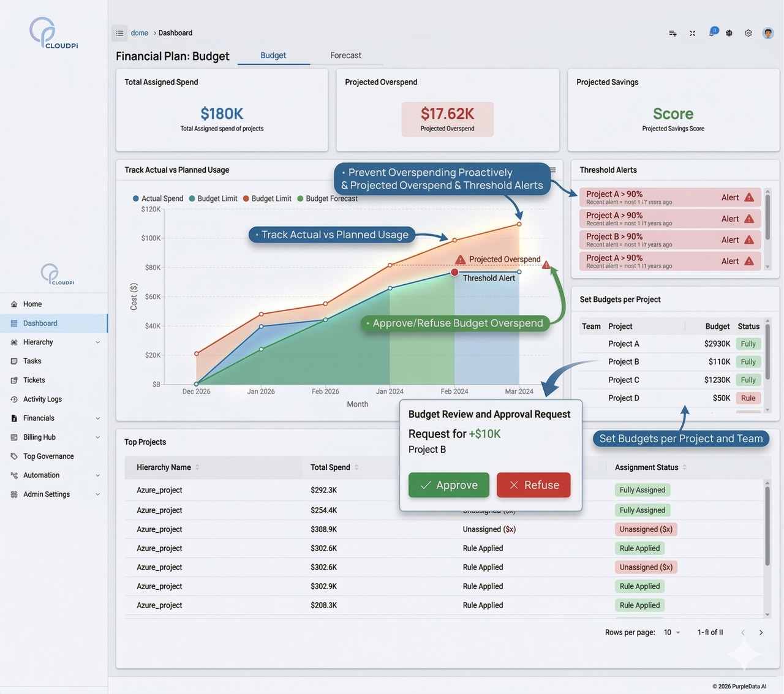Select the Budget tab
Image resolution: width=784 pixels, height=694 pixels.
tap(273, 56)
